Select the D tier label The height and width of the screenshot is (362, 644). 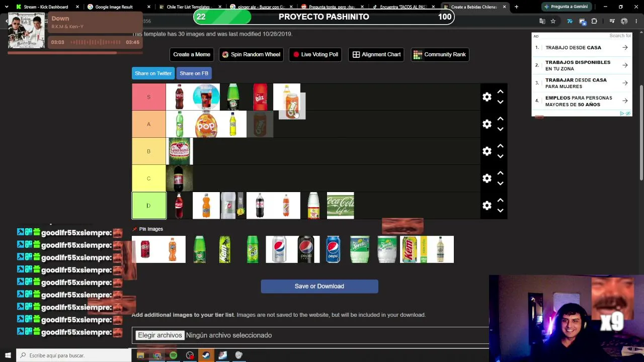tap(149, 206)
